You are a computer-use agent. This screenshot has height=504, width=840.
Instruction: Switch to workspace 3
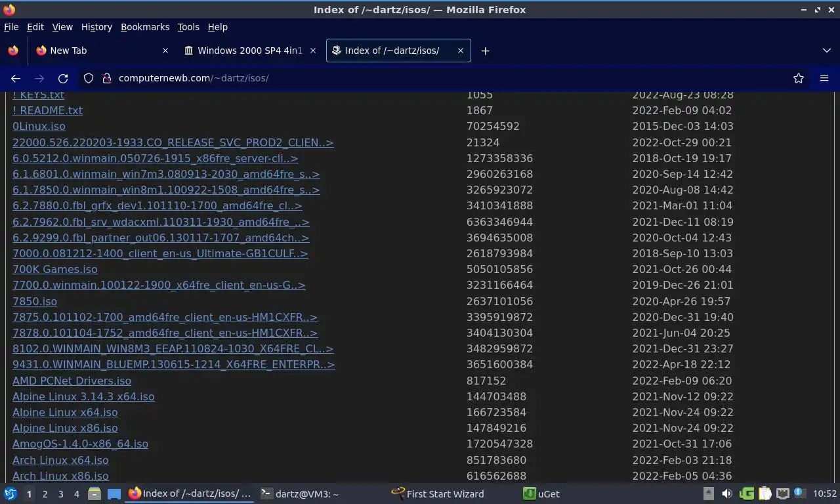click(x=60, y=494)
